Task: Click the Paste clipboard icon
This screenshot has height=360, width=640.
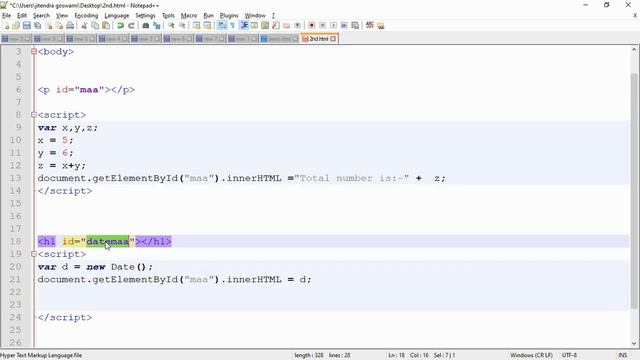Action: [x=106, y=26]
